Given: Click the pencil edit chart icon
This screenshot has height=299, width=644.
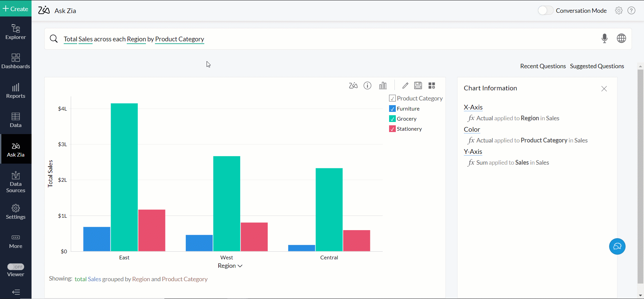Looking at the screenshot, I should point(405,86).
